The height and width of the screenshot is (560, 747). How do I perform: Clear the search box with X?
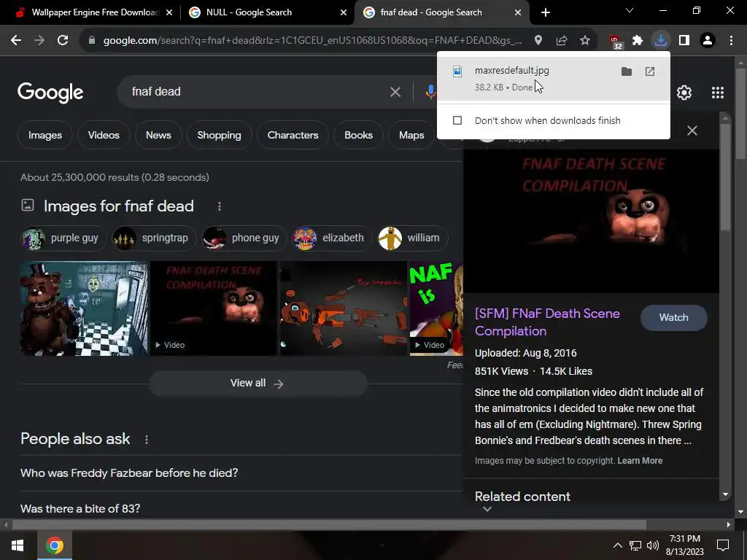pyautogui.click(x=395, y=92)
